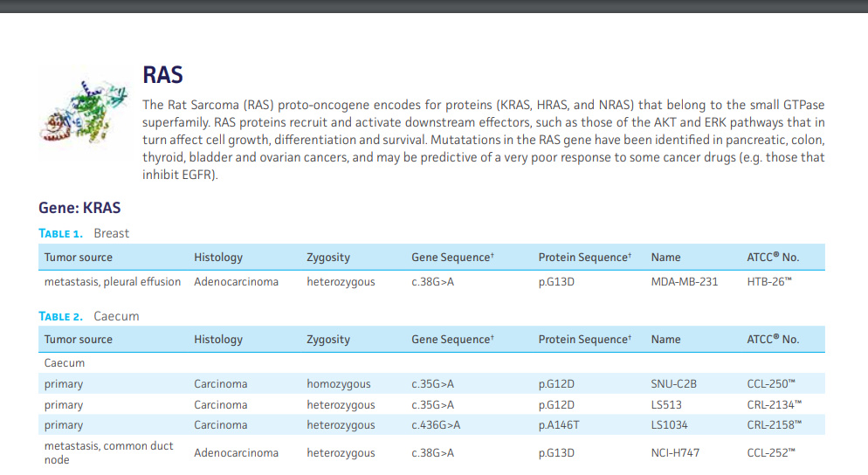Click HTB-26 ATCC number

pos(769,282)
